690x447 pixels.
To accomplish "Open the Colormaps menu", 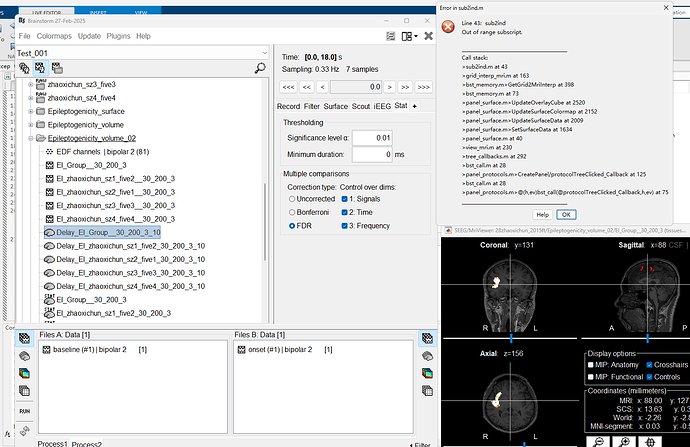I will tap(54, 36).
